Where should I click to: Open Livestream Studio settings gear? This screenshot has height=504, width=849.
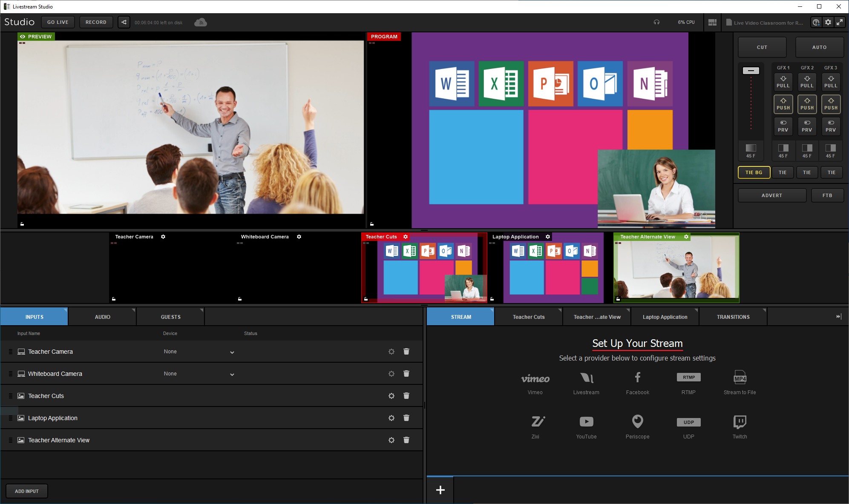coord(828,22)
